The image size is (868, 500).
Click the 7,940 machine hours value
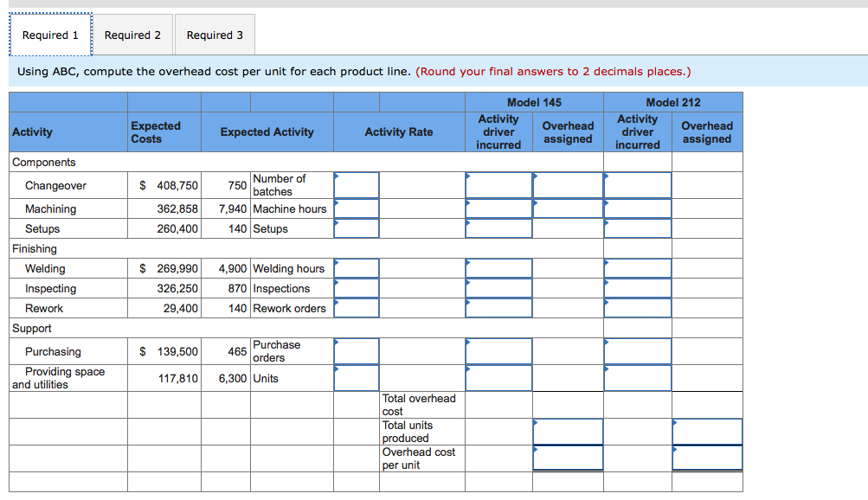(x=233, y=208)
